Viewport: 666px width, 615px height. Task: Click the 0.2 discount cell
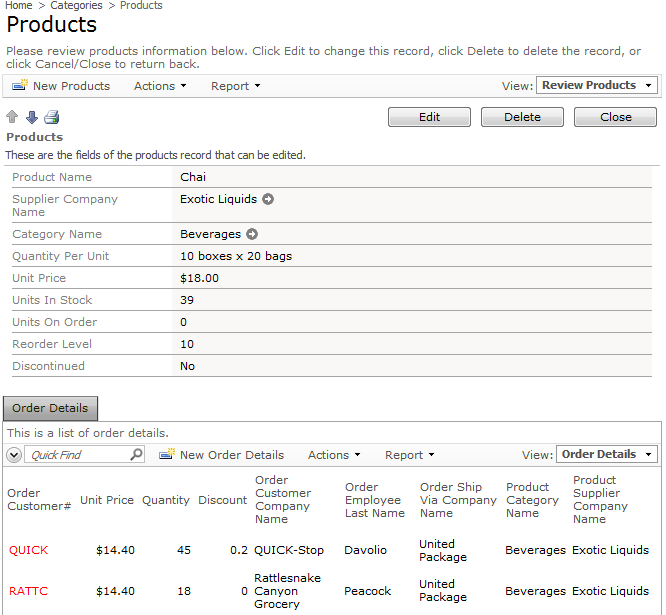click(x=239, y=550)
